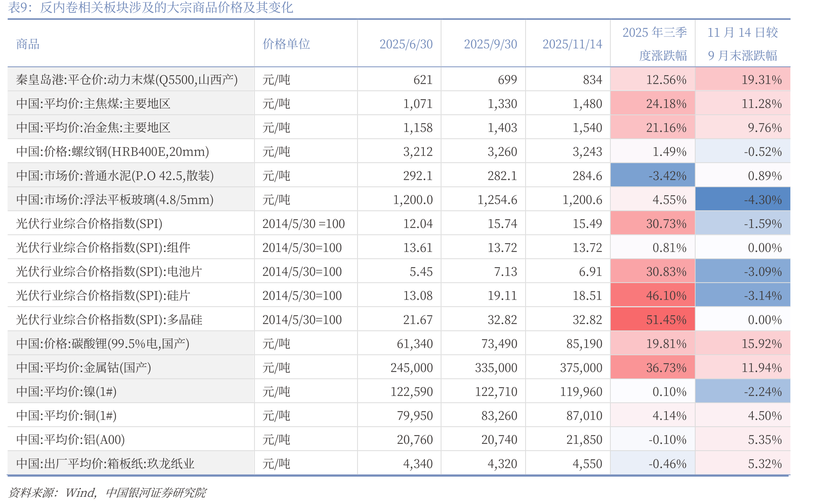
Task: Select the 铜(1#) row label
Action: click(x=67, y=415)
